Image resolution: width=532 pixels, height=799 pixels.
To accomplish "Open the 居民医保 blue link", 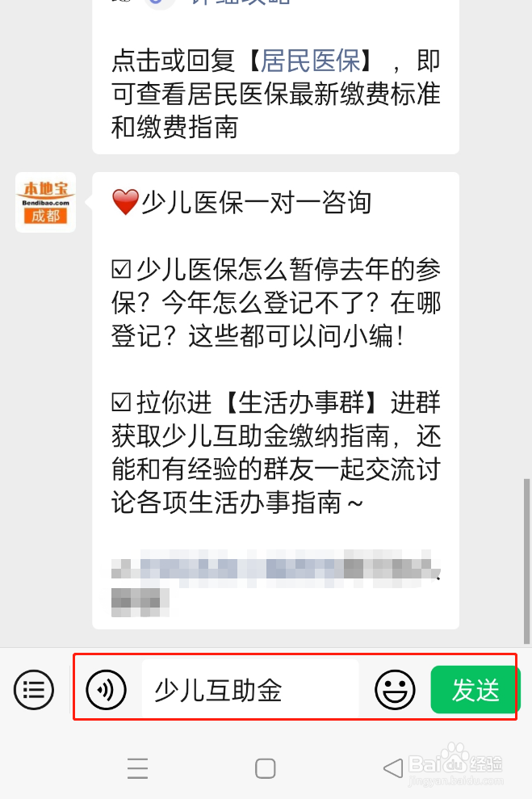I will (311, 61).
